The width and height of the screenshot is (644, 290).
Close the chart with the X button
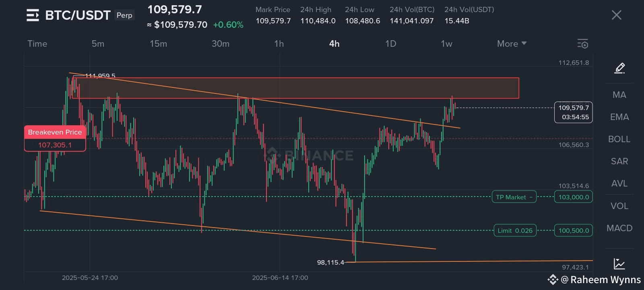pyautogui.click(x=617, y=15)
